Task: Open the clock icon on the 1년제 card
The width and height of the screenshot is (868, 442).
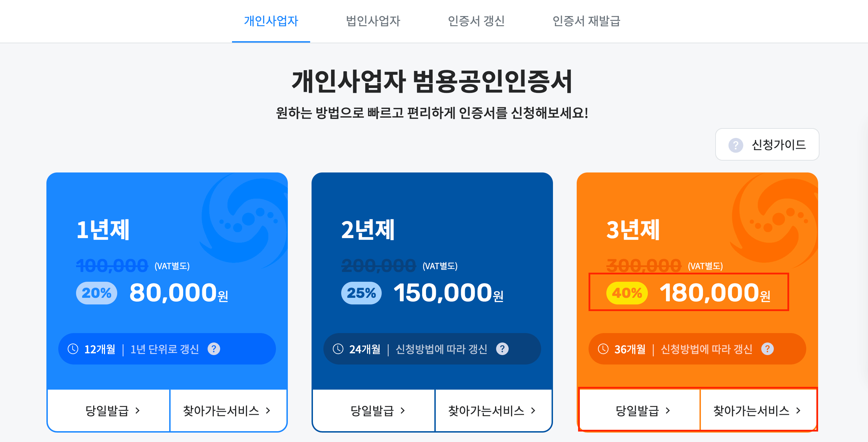Action: coord(73,348)
